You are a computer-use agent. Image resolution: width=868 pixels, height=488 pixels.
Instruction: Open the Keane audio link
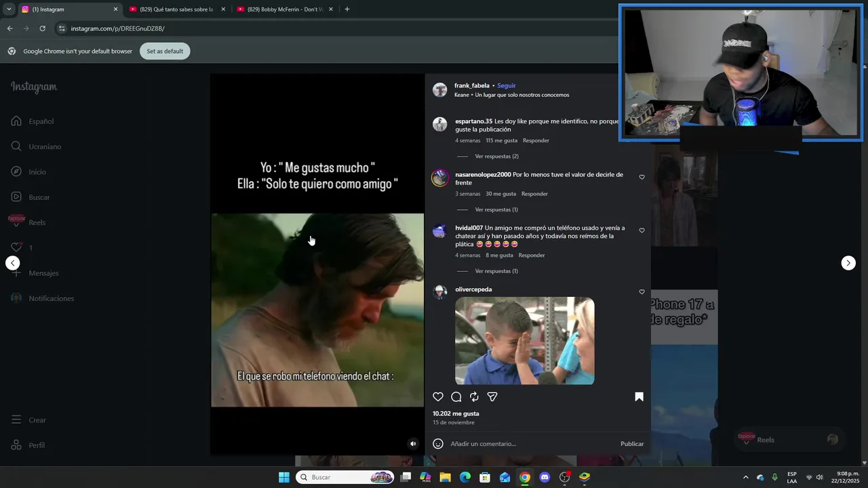click(512, 95)
